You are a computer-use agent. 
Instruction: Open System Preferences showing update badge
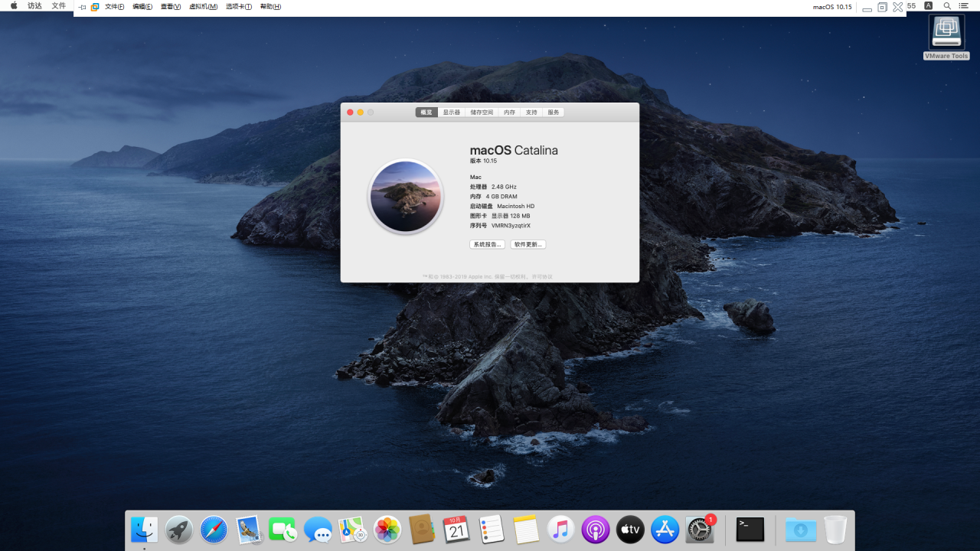tap(700, 529)
